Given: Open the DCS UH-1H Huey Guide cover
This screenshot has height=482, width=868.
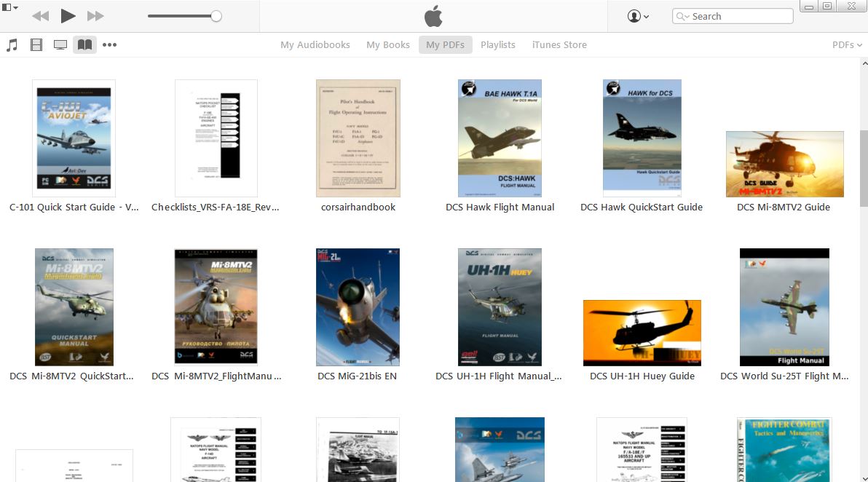Looking at the screenshot, I should coord(642,333).
